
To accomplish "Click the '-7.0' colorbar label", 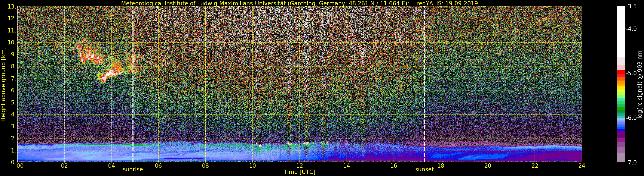I will pyautogui.click(x=632, y=163).
